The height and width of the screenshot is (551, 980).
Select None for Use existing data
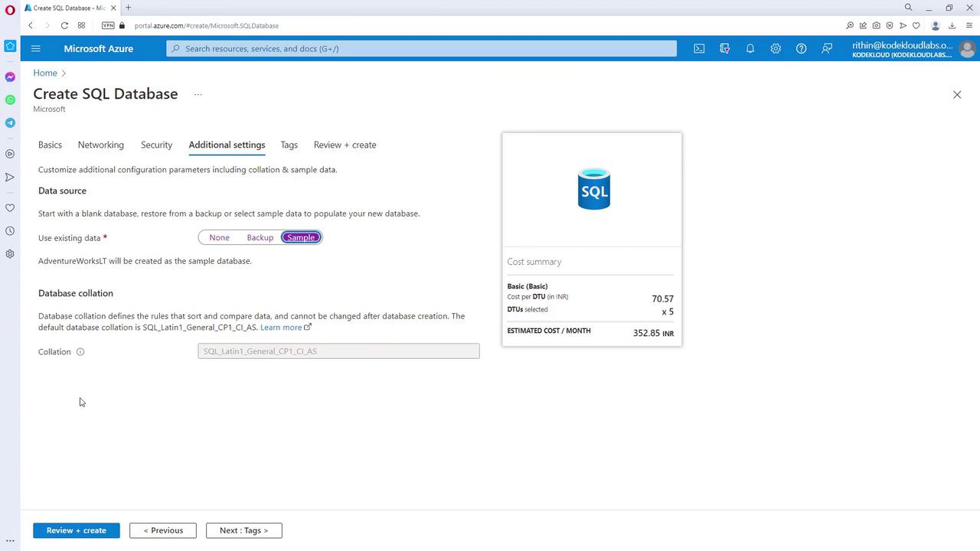click(219, 237)
